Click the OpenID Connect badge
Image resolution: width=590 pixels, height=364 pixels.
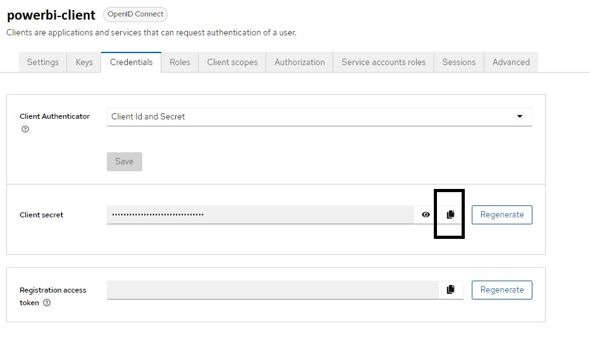coord(135,15)
